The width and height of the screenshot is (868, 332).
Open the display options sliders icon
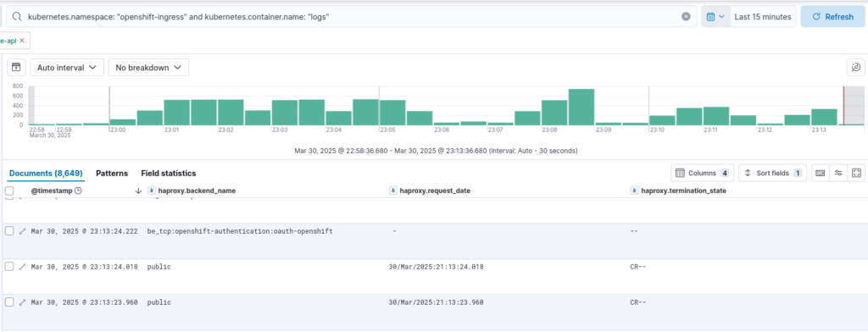click(x=838, y=173)
